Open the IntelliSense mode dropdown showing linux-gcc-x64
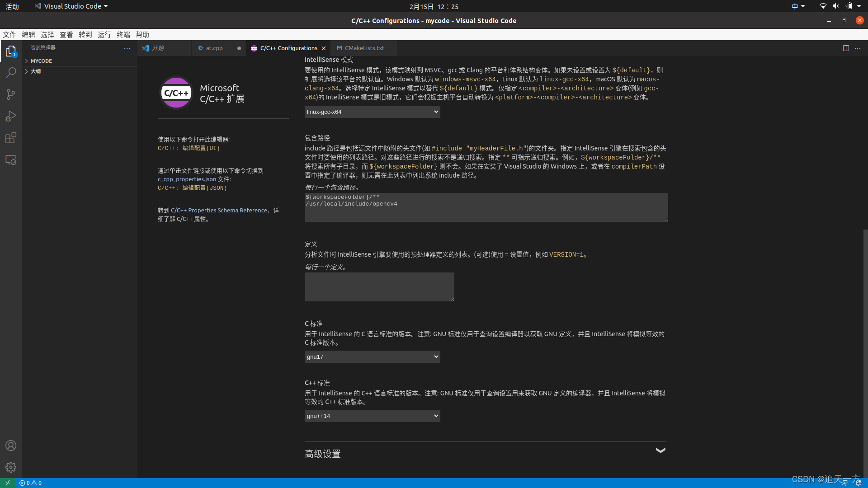This screenshot has height=488, width=868. [x=372, y=112]
